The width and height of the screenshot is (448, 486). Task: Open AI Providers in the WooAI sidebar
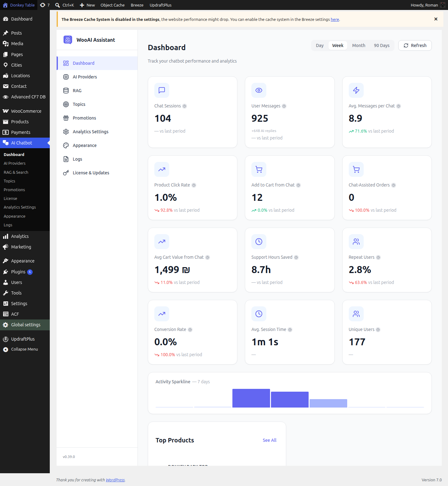[97, 77]
